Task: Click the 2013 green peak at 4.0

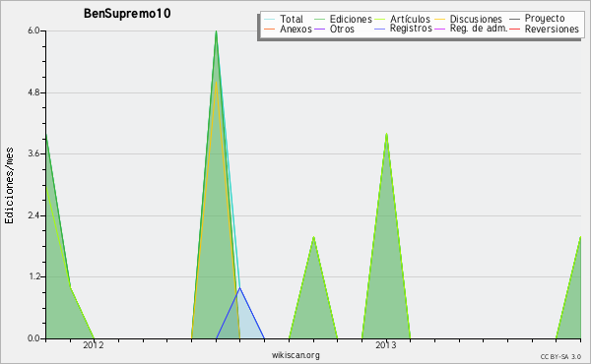Action: click(x=386, y=134)
